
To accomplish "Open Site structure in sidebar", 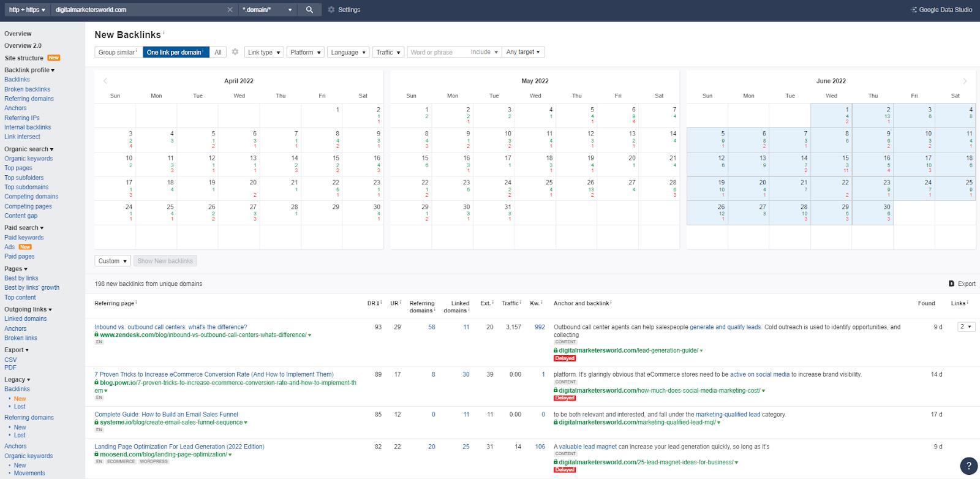I will tap(24, 58).
